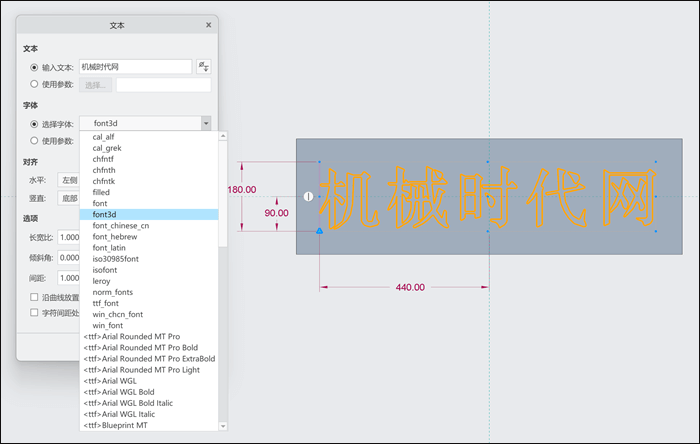The image size is (700, 444).
Task: Select norm_fonts in the font list
Action: pos(149,292)
